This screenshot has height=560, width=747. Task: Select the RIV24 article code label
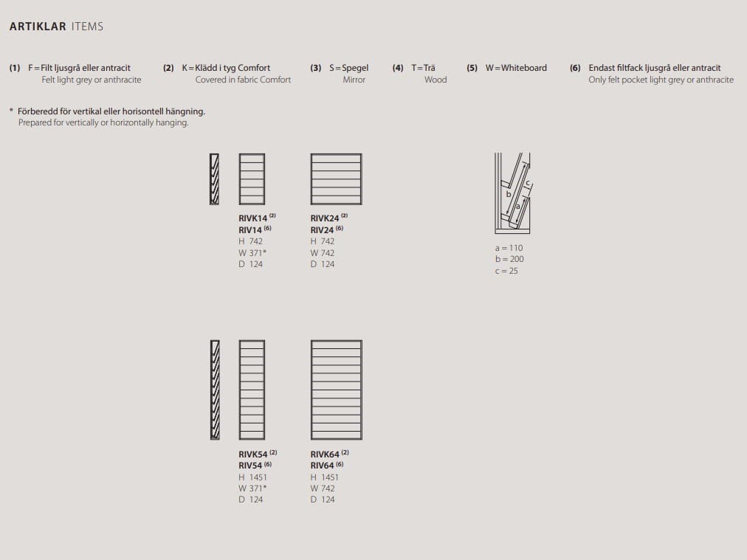pos(323,229)
